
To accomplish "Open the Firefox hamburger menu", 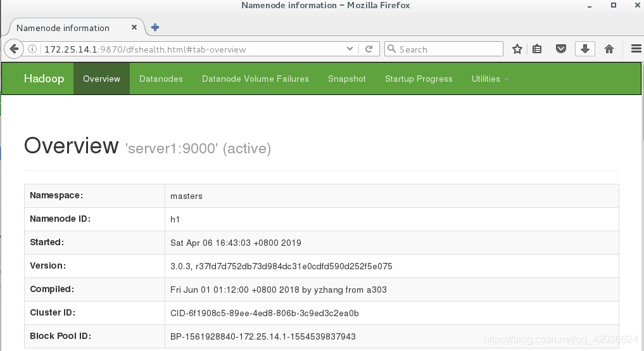I will [x=636, y=49].
